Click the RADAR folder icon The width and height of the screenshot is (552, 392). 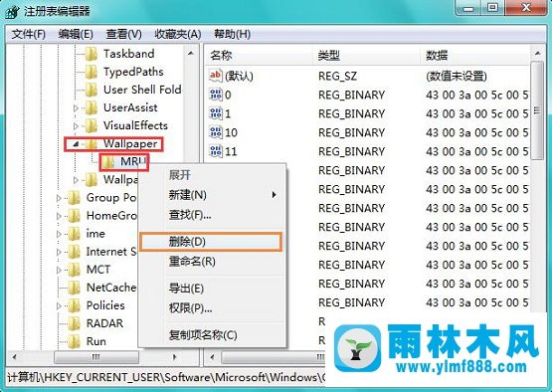pos(74,323)
